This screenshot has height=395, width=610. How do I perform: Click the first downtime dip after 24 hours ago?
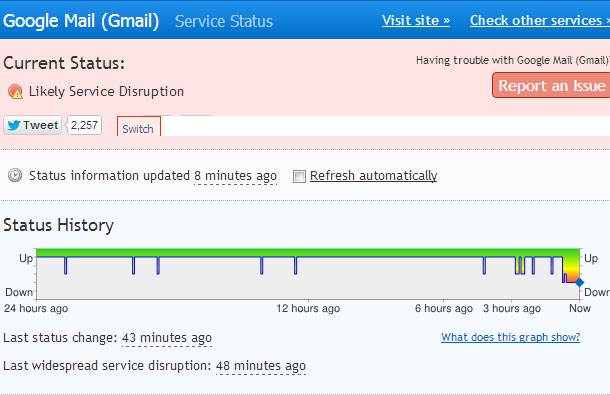pyautogui.click(x=65, y=265)
